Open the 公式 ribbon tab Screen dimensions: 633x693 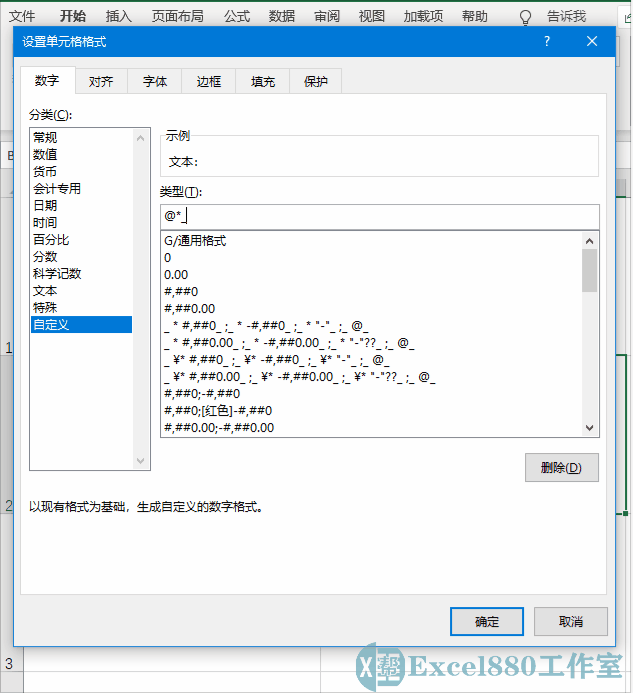[237, 16]
